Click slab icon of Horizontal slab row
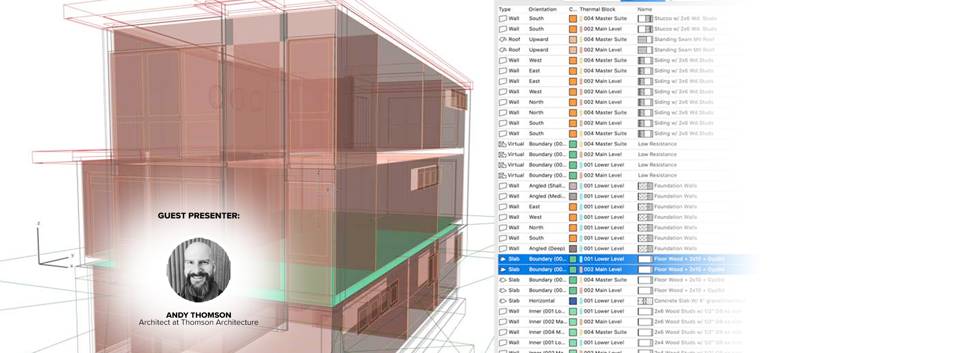The width and height of the screenshot is (980, 353). coord(503,301)
